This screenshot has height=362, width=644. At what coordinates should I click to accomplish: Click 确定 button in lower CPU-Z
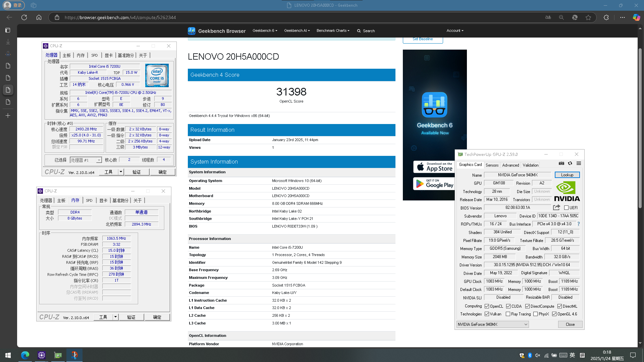click(157, 317)
